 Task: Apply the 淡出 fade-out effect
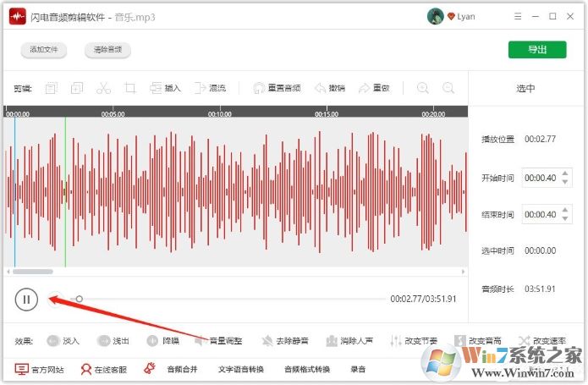point(113,341)
